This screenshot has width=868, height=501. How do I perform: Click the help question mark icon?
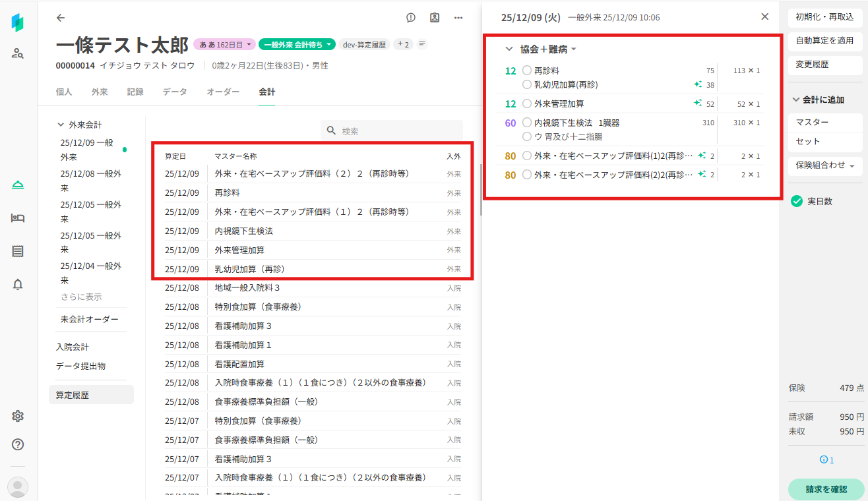[18, 444]
